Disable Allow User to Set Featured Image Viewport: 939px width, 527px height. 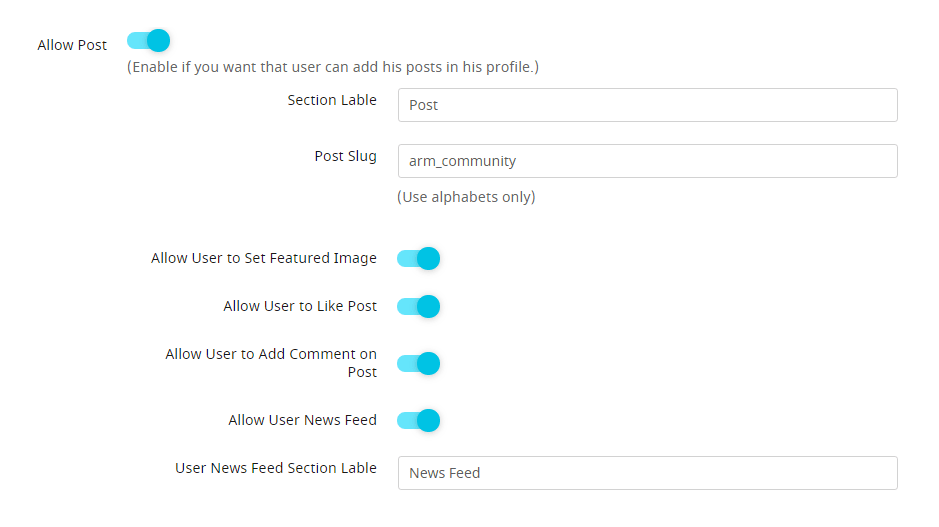pyautogui.click(x=419, y=259)
